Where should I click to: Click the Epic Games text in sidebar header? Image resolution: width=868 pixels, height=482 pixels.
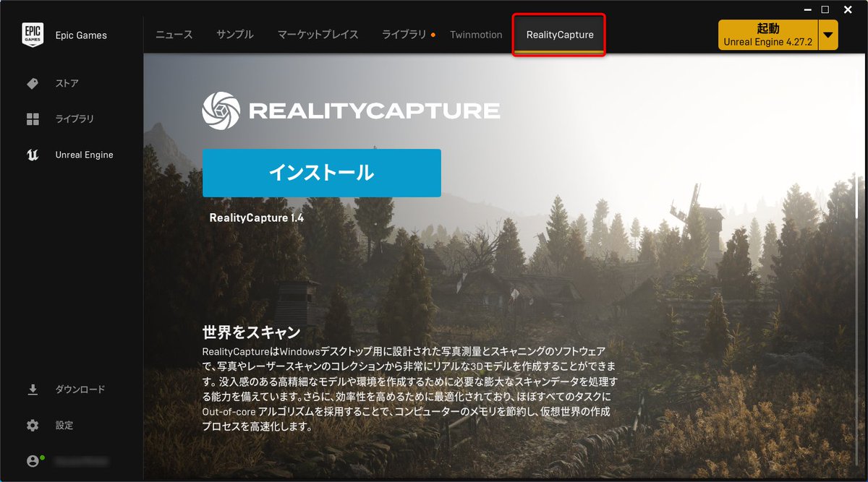pyautogui.click(x=81, y=35)
